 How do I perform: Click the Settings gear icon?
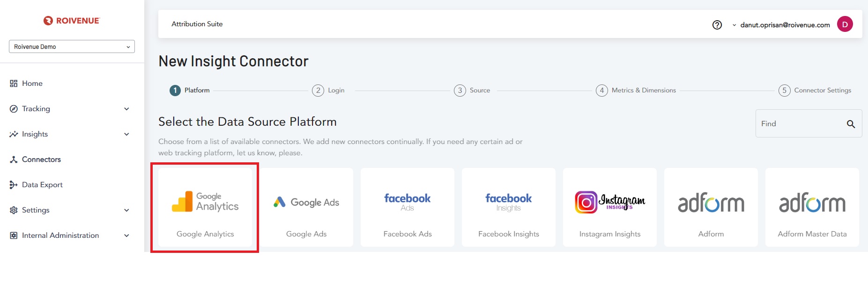click(x=14, y=210)
